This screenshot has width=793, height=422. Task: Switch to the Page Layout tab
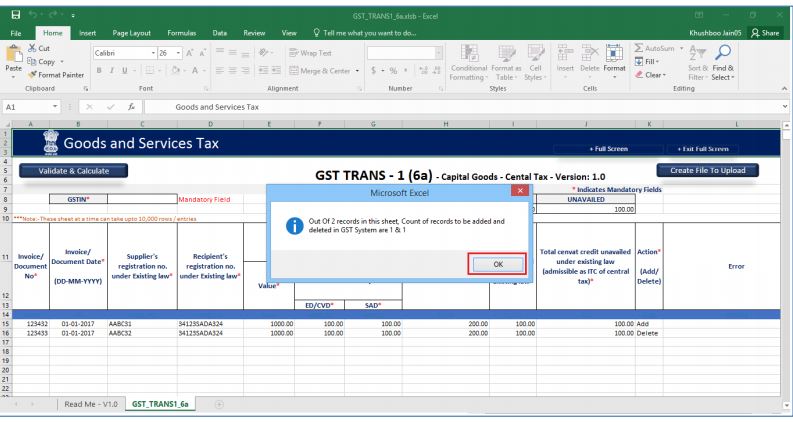pos(131,33)
